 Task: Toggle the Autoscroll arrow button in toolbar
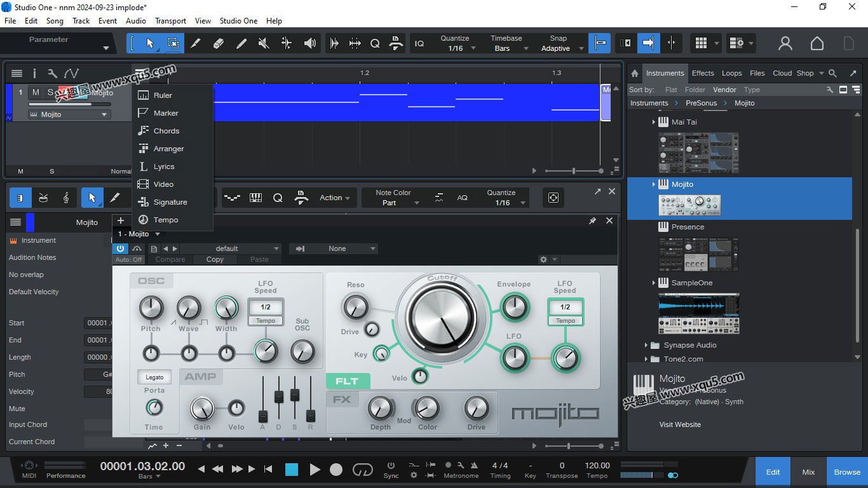[648, 43]
